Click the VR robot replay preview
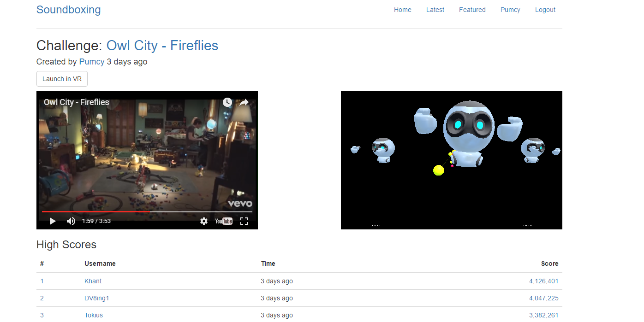This screenshot has height=322, width=644. (x=452, y=160)
